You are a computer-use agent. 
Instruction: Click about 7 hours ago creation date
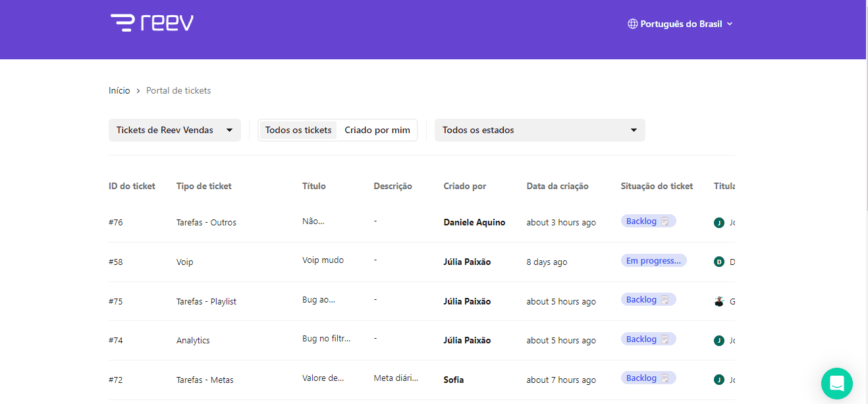point(561,380)
